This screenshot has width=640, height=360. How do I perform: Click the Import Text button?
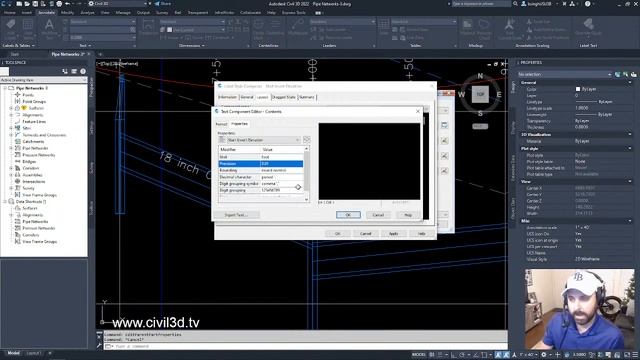tap(236, 215)
